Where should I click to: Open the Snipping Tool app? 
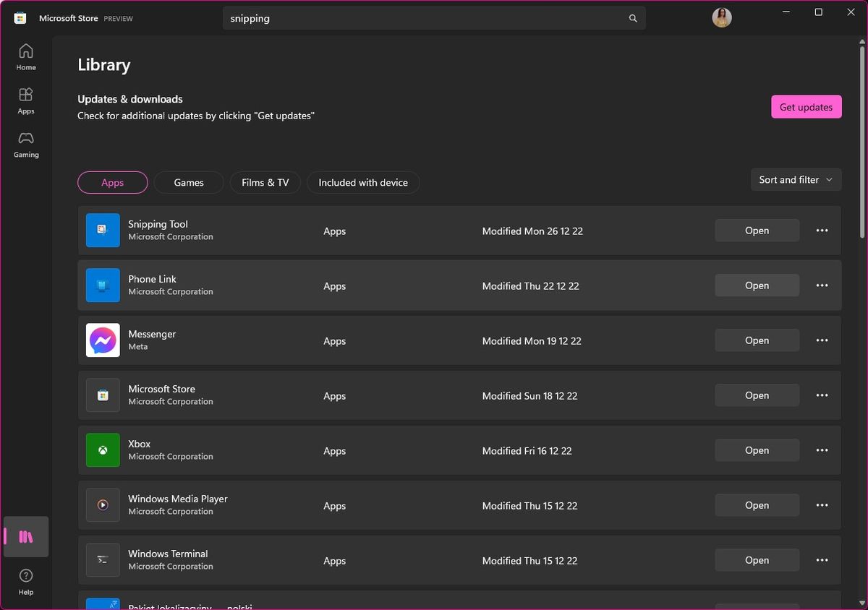(x=757, y=230)
